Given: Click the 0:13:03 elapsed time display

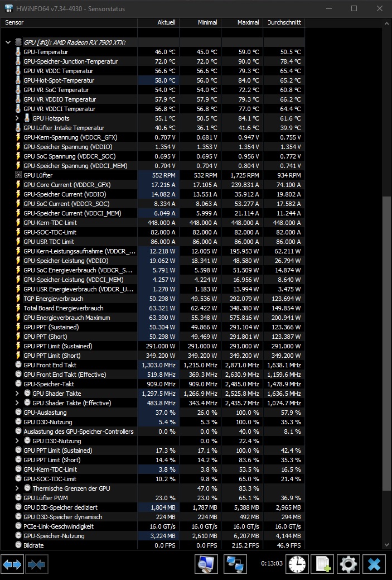Looking at the screenshot, I should tap(272, 563).
